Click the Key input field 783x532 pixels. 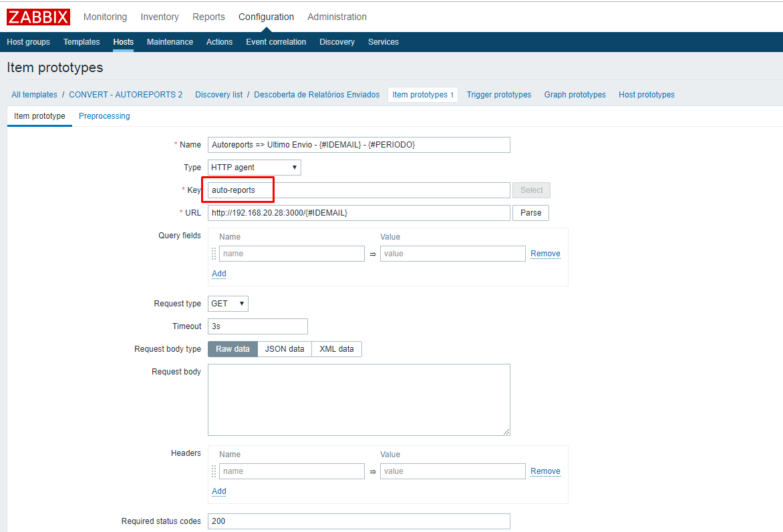pyautogui.click(x=359, y=190)
